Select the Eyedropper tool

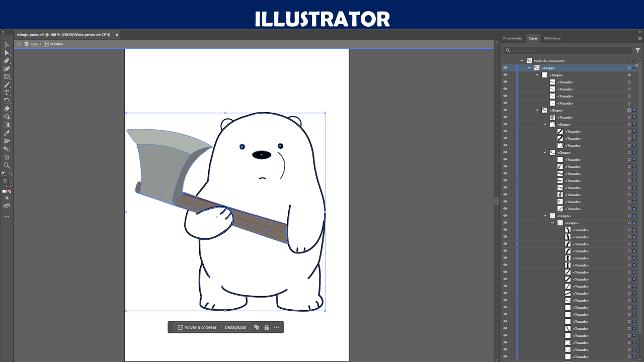tap(7, 133)
